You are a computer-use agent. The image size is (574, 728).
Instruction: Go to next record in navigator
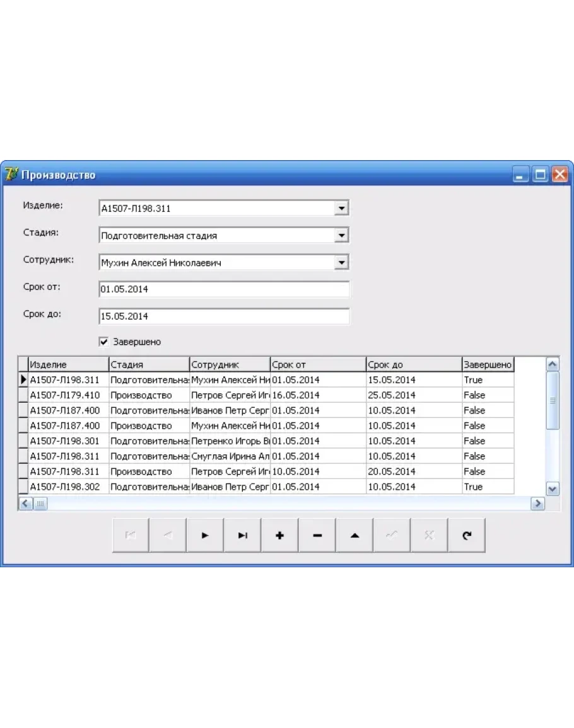coord(204,535)
